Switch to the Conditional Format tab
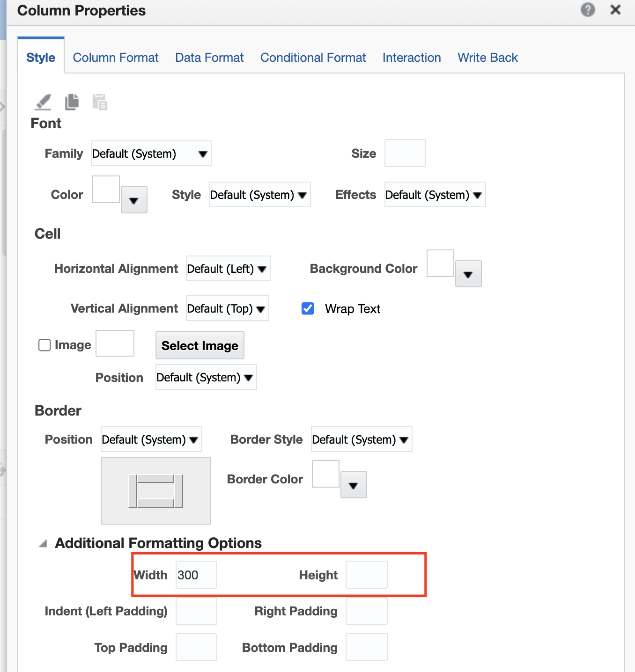Viewport: 635px width, 672px height. click(x=313, y=58)
